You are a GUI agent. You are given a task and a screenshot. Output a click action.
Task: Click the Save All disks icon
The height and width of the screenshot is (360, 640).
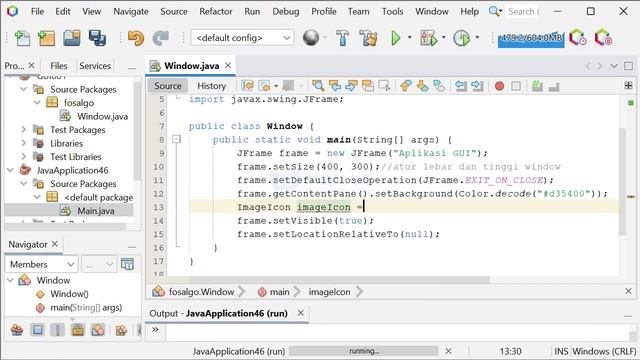[x=97, y=38]
